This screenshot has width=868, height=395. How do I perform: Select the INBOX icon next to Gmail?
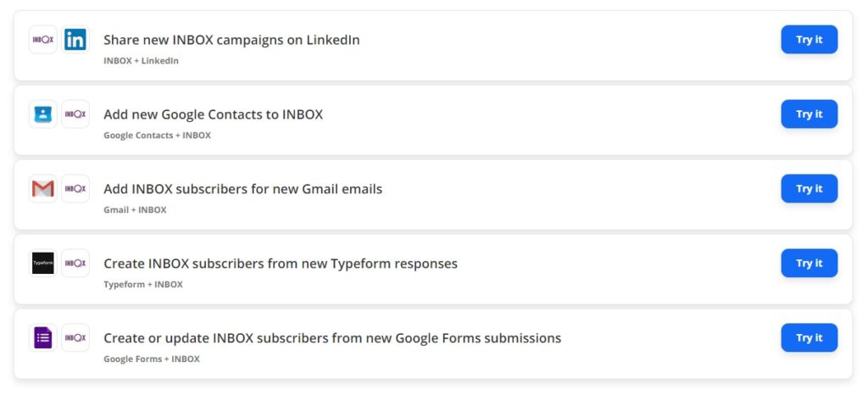click(x=75, y=189)
